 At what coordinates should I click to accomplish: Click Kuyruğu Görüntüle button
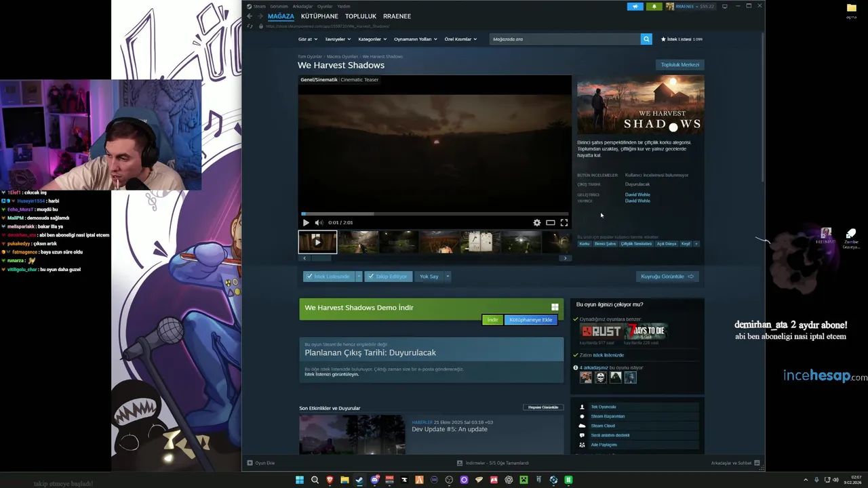667,277
